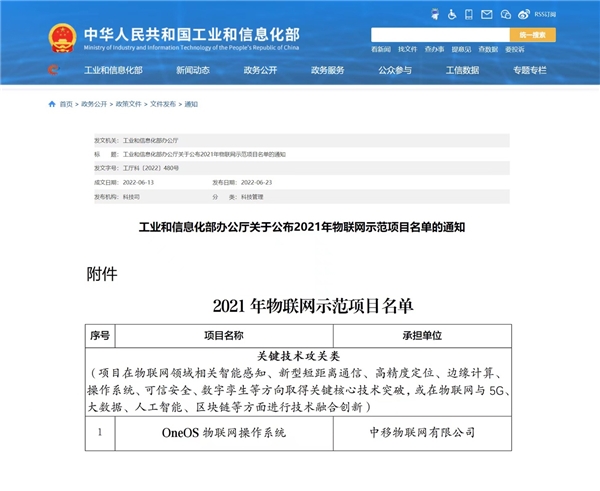Select the 发文机关 value 工业和信息化部办公厅
Screen dimensions: 600x491
pos(150,140)
